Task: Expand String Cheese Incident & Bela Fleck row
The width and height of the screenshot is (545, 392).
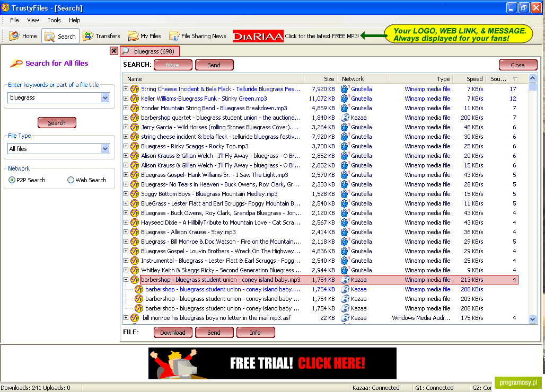Action: pos(126,89)
